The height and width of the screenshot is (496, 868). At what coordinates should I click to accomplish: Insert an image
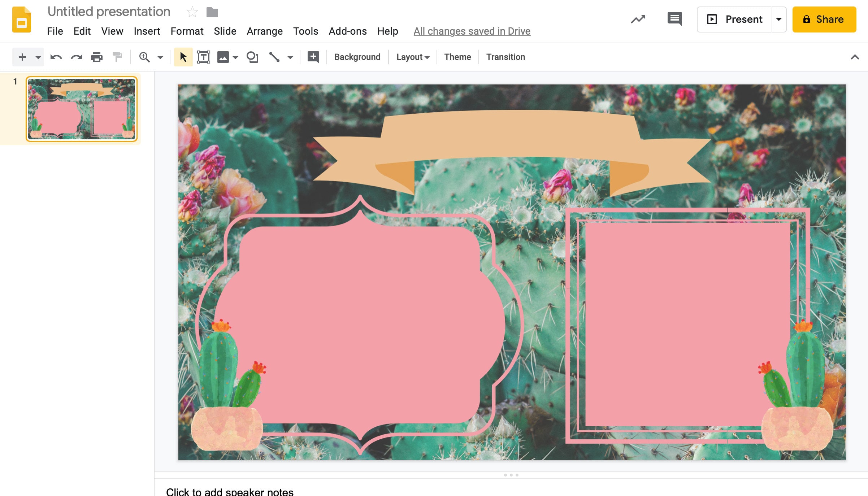223,57
